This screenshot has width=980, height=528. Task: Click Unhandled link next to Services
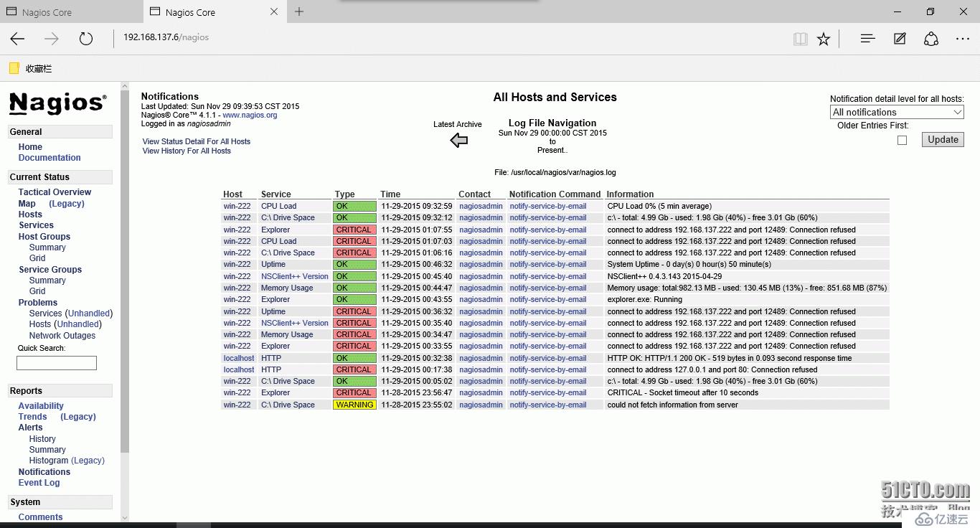click(x=89, y=313)
